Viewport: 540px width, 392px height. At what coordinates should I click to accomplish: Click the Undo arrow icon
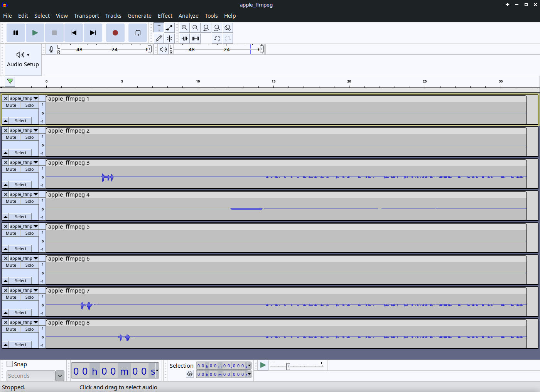pyautogui.click(x=217, y=39)
